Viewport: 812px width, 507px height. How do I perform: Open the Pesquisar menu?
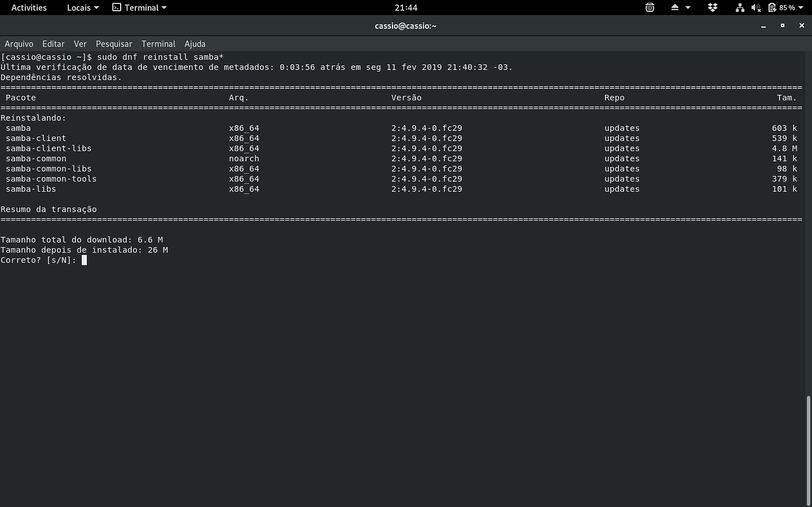coord(114,44)
